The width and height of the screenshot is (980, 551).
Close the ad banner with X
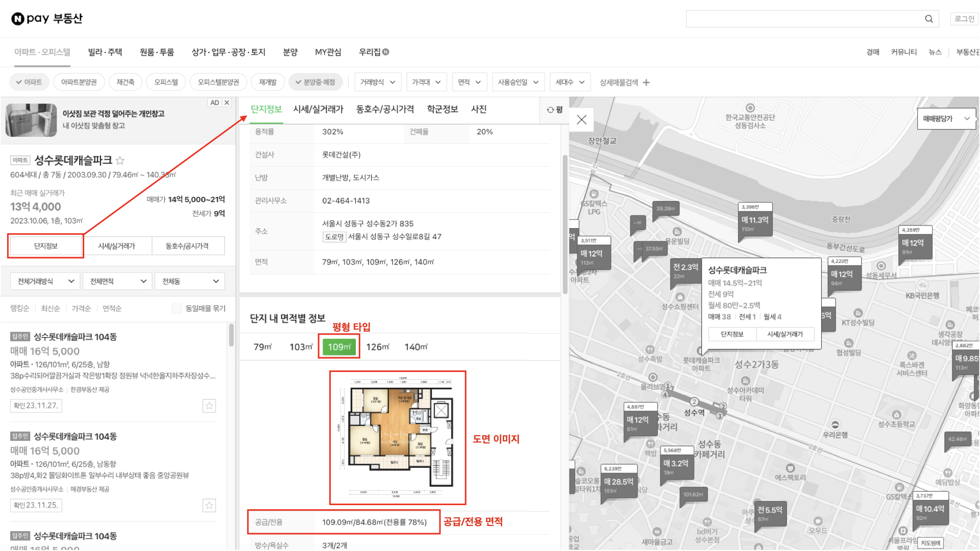coord(227,103)
